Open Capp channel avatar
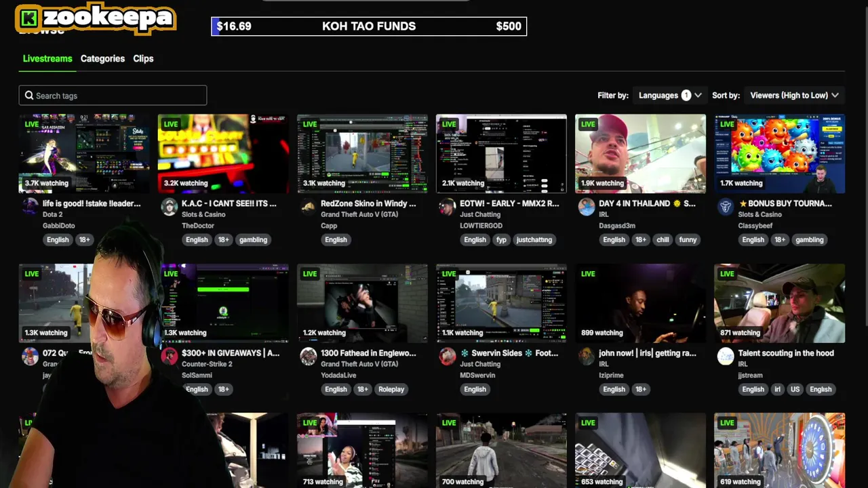Viewport: 868px width, 488px height. 309,207
